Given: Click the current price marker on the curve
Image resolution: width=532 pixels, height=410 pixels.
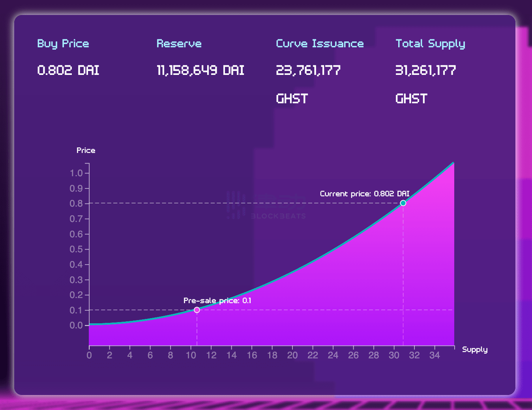Looking at the screenshot, I should [403, 203].
